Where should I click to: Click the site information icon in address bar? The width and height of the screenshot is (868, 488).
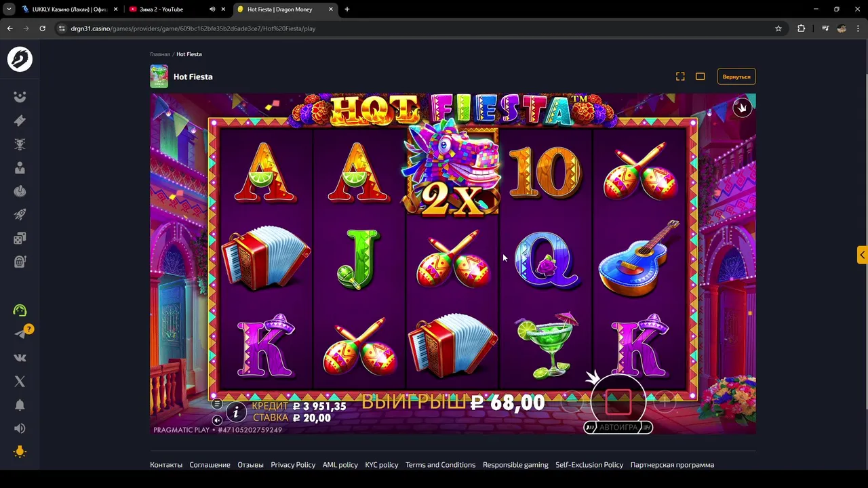pos(62,28)
